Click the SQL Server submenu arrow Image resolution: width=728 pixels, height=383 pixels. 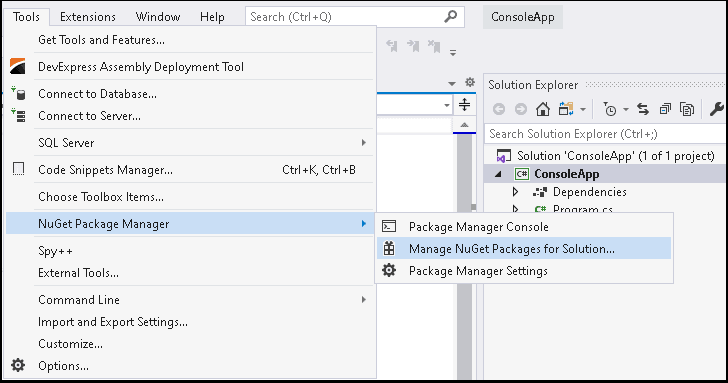click(364, 143)
